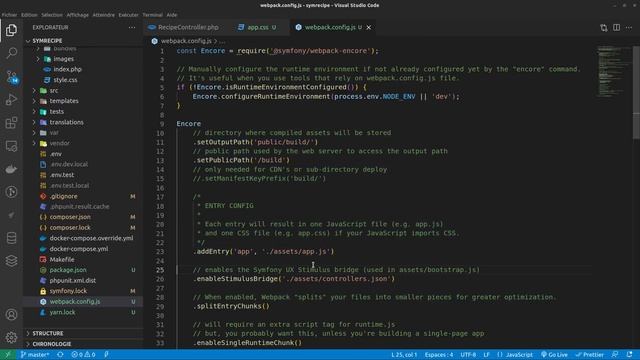
Task: Expand the STRUCTURE panel
Action: point(48,333)
